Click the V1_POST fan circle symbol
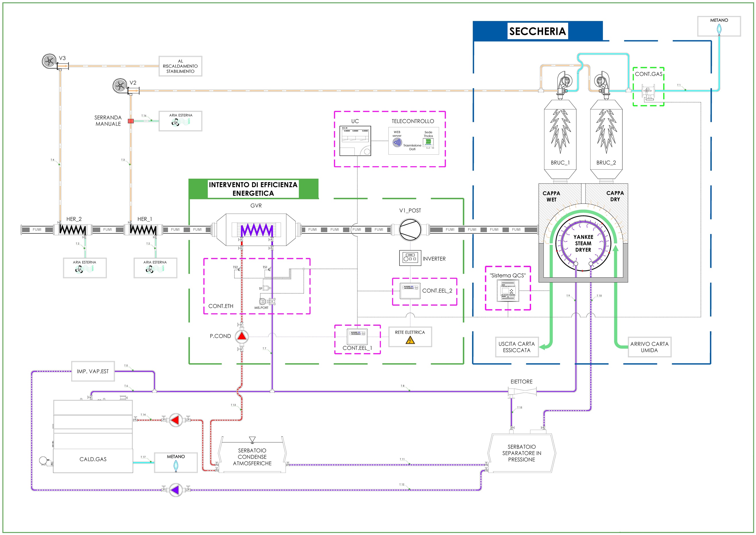The image size is (756, 535). coord(410,230)
